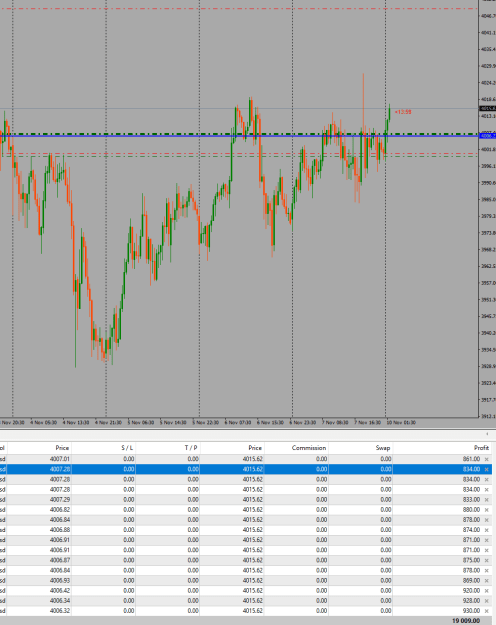
Task: Click the red +13.59 chart label
Action: point(403,112)
